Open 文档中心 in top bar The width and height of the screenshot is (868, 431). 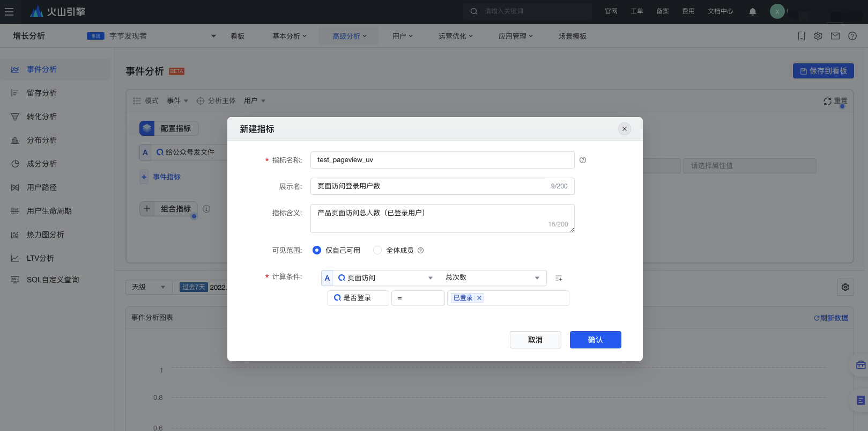(x=721, y=11)
